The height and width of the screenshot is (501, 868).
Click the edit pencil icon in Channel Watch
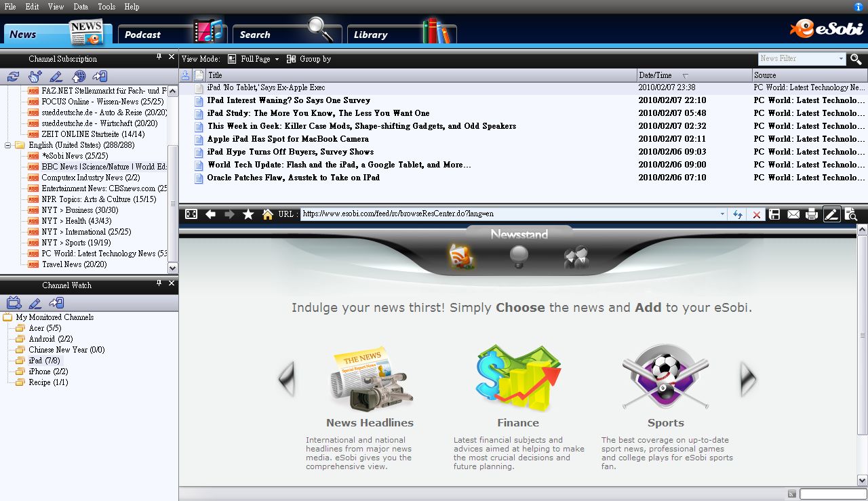pyautogui.click(x=35, y=303)
